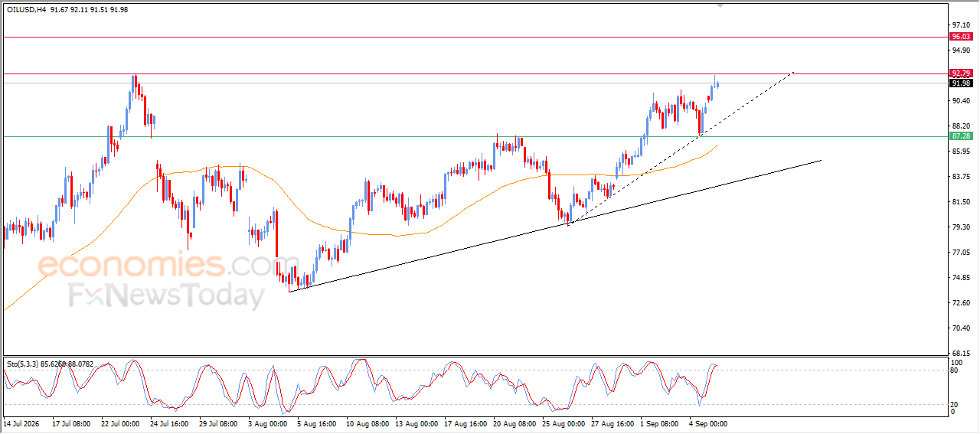Click the green 87.28 price label
This screenshot has width=980, height=434.
point(960,136)
